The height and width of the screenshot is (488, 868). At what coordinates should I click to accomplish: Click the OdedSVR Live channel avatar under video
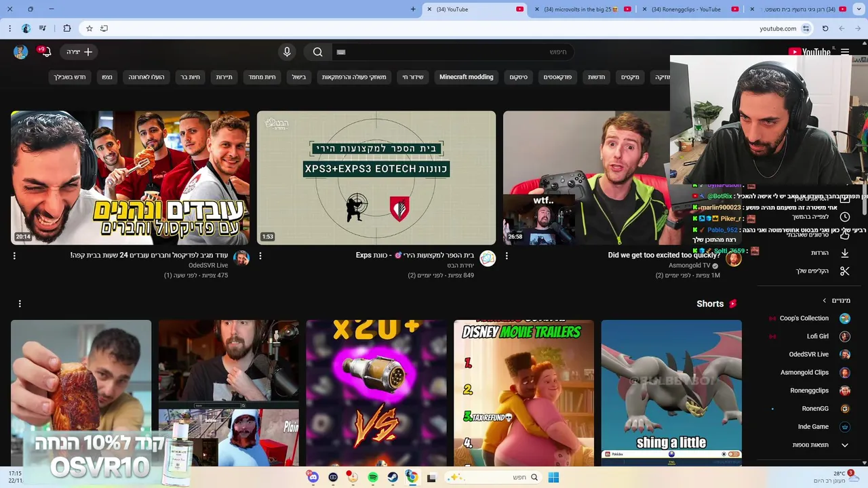[241, 258]
